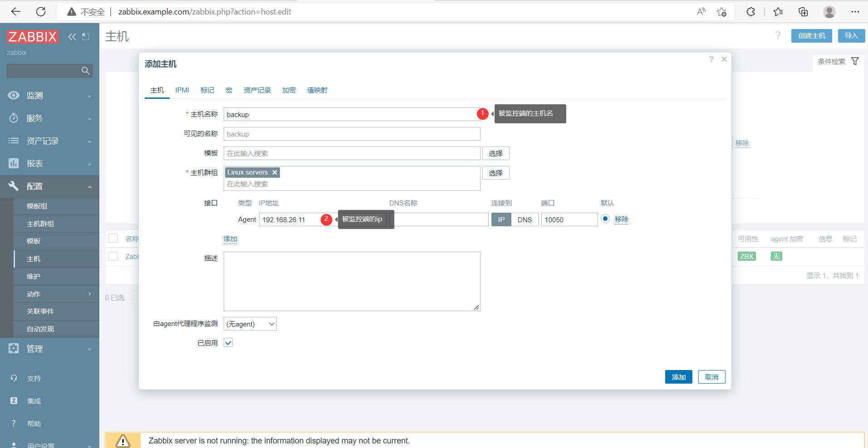The height and width of the screenshot is (448, 868).
Task: Open 自动发现 in the sidebar
Action: [x=57, y=329]
